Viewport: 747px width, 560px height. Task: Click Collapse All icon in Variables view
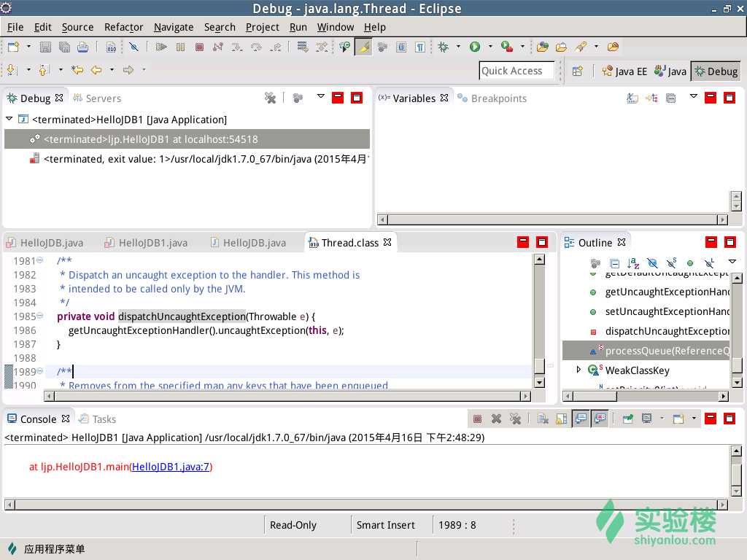671,98
